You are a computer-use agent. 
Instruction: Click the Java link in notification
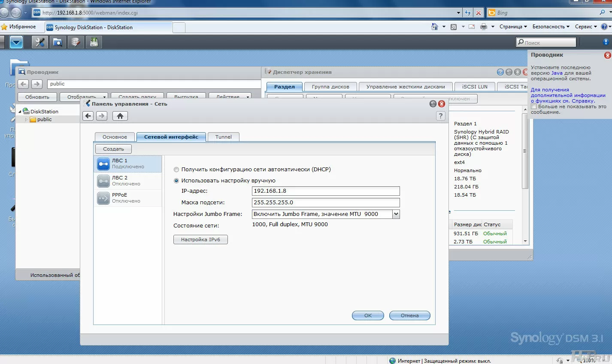(557, 73)
